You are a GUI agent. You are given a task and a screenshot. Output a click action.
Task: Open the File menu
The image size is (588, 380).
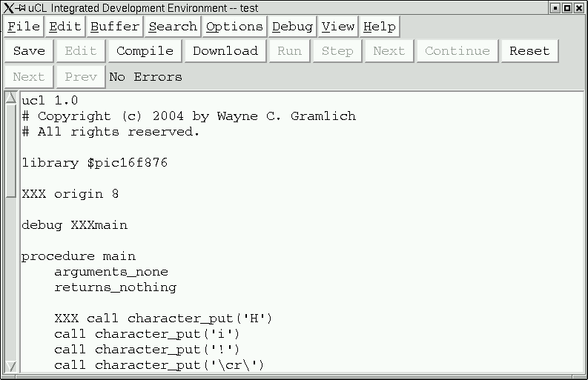coord(24,27)
